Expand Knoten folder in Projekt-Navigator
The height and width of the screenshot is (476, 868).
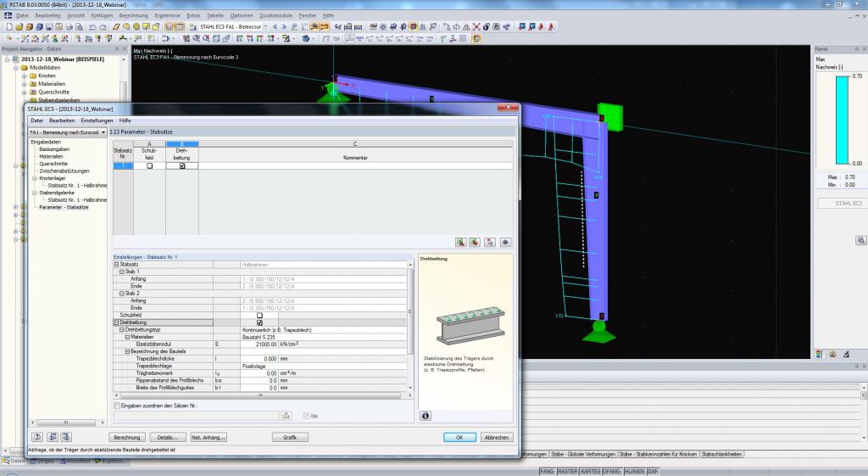[x=25, y=76]
